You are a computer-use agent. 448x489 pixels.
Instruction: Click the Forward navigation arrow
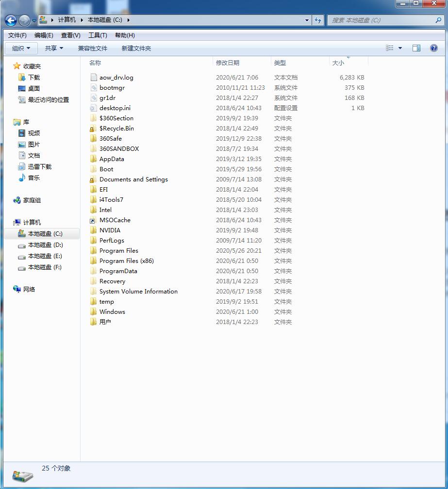[25, 20]
